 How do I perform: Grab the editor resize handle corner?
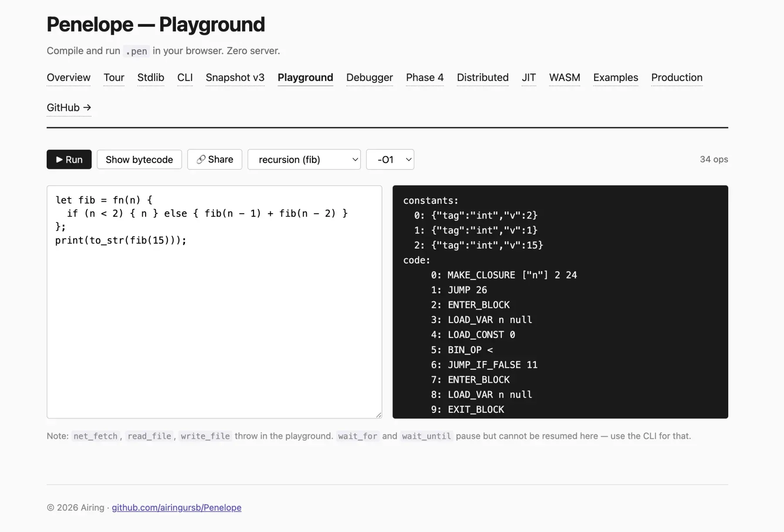click(x=378, y=415)
